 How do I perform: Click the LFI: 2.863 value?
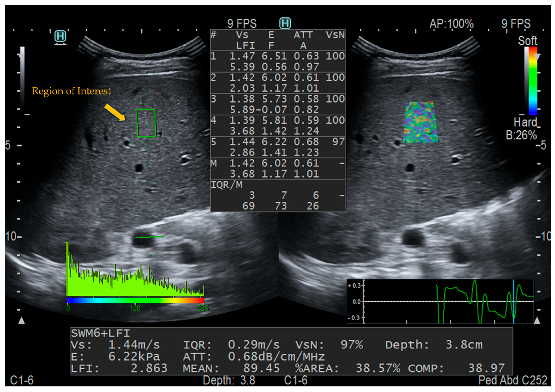click(119, 368)
